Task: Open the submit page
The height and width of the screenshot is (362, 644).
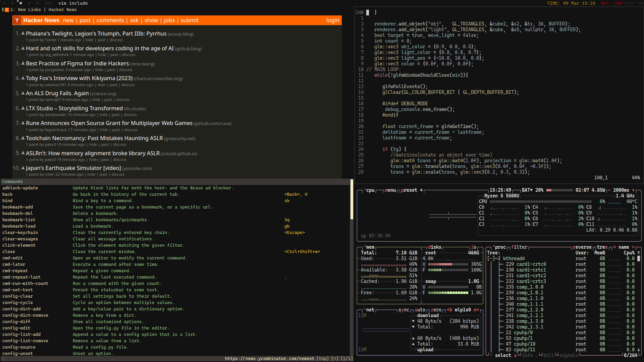Action: coord(190,20)
